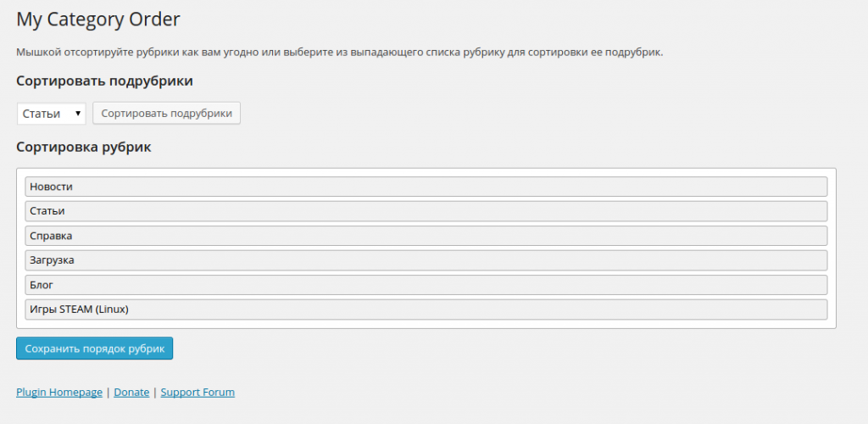868x424 pixels.
Task: Click the Справка category row
Action: 426,236
